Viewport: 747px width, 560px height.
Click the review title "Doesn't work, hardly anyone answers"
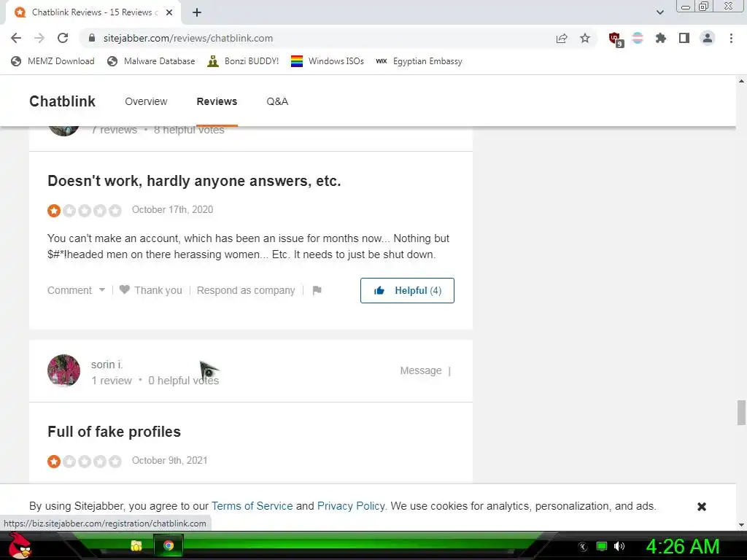(x=194, y=181)
